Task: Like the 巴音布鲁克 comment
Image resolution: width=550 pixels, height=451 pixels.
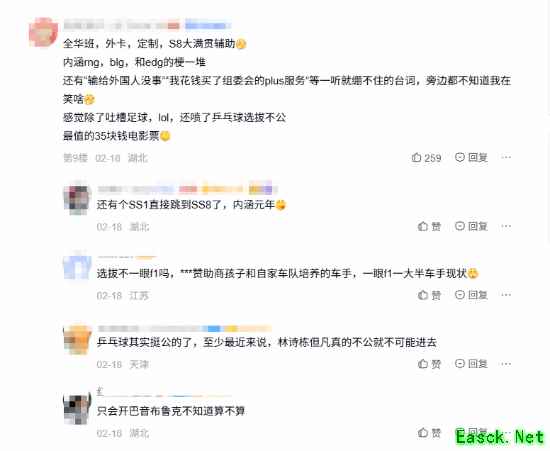Action: coord(429,432)
